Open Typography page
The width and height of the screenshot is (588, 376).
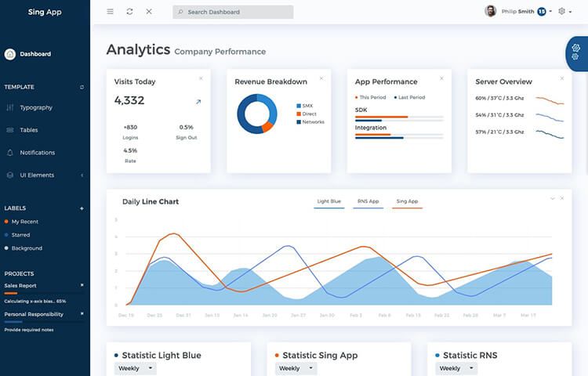(x=36, y=108)
